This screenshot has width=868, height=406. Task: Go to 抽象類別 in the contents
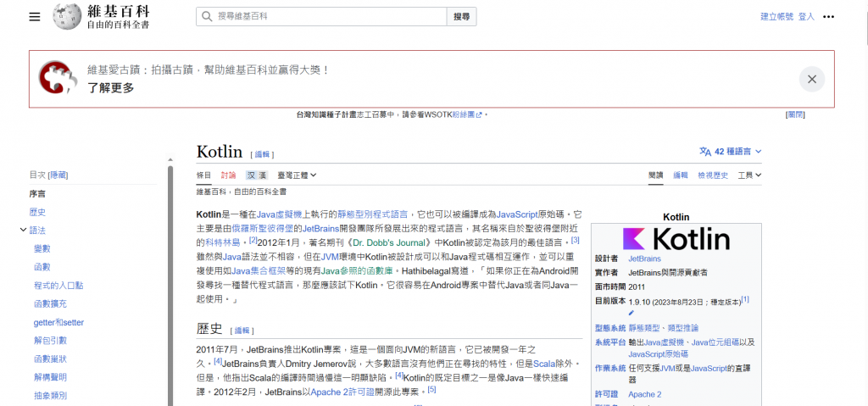[x=50, y=396]
